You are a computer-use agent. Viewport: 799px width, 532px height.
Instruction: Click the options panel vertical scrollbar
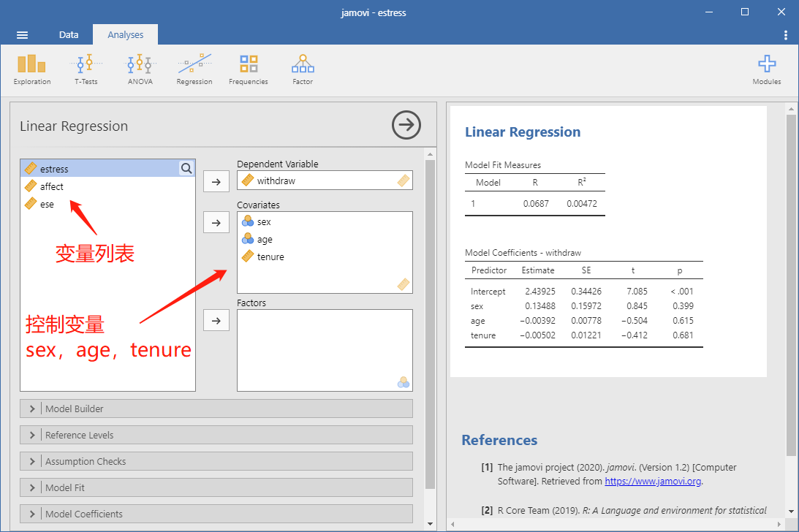(430, 324)
